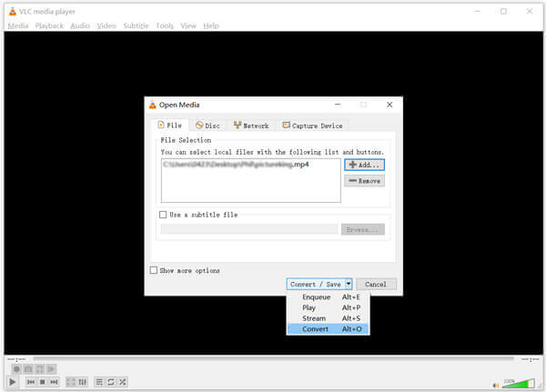The width and height of the screenshot is (546, 392).
Task: Open the Help menu
Action: pos(211,25)
